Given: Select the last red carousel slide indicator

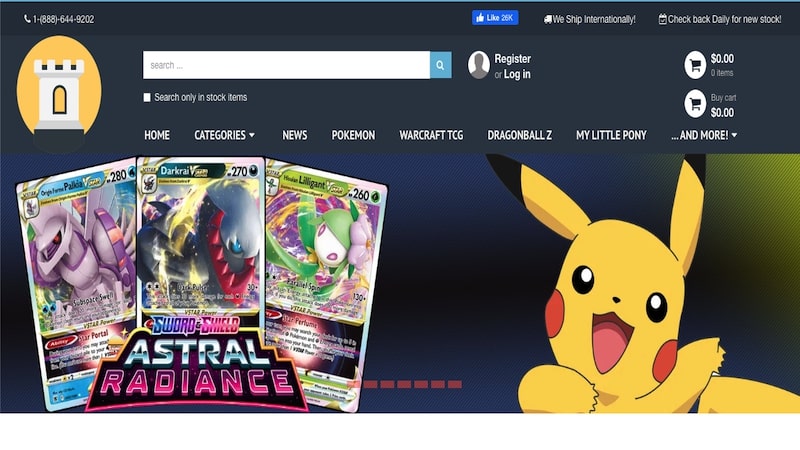Looking at the screenshot, I should click(x=455, y=384).
